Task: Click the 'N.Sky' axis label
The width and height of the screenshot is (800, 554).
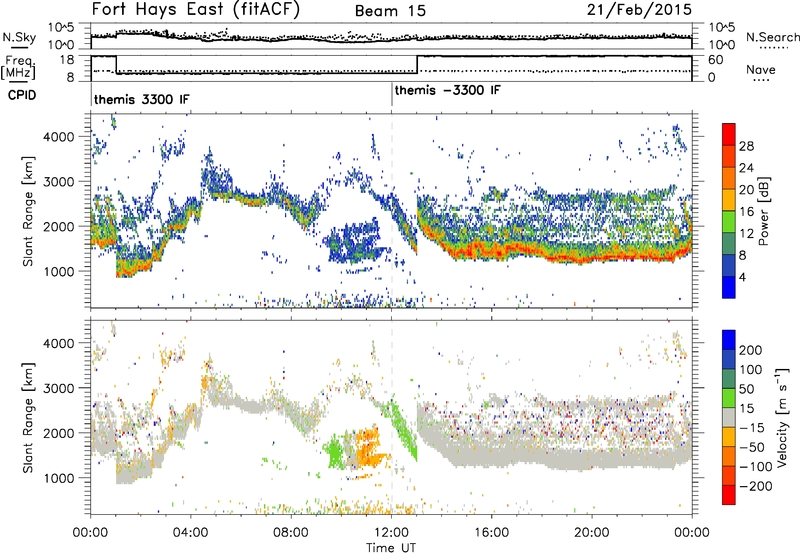Action: 19,37
